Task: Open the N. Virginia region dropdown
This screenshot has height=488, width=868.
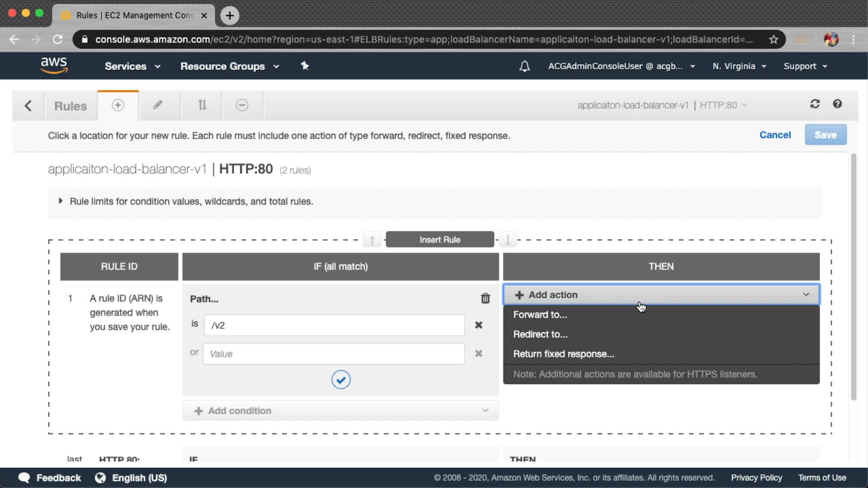Action: click(x=739, y=66)
